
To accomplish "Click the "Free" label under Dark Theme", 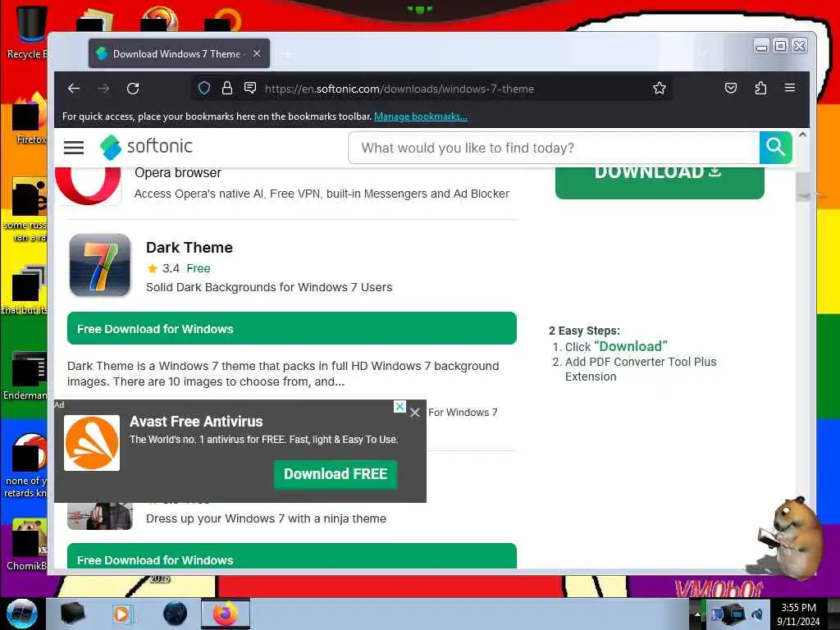I will click(199, 268).
